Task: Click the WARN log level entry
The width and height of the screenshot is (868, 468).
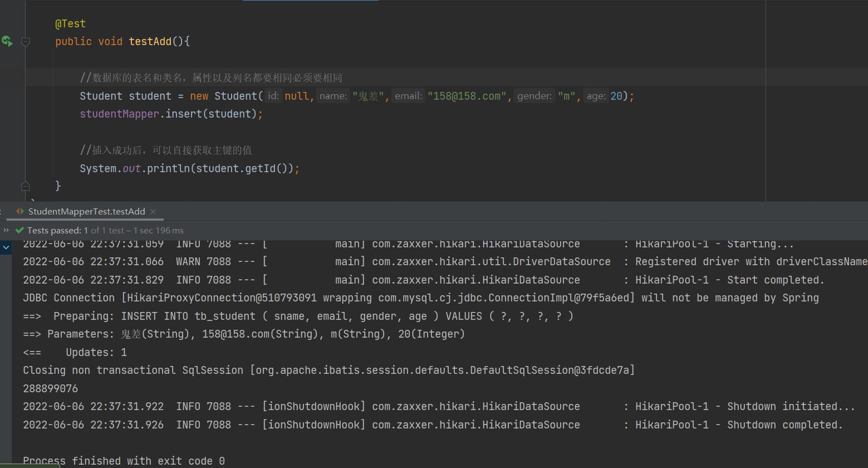Action: 188,261
